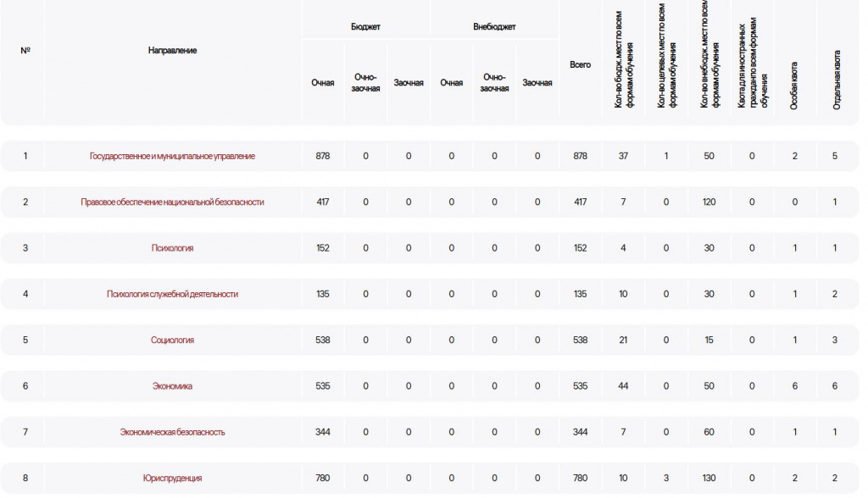Click the Внебюджет group header
Image resolution: width=868 pixels, height=498 pixels.
(x=494, y=27)
